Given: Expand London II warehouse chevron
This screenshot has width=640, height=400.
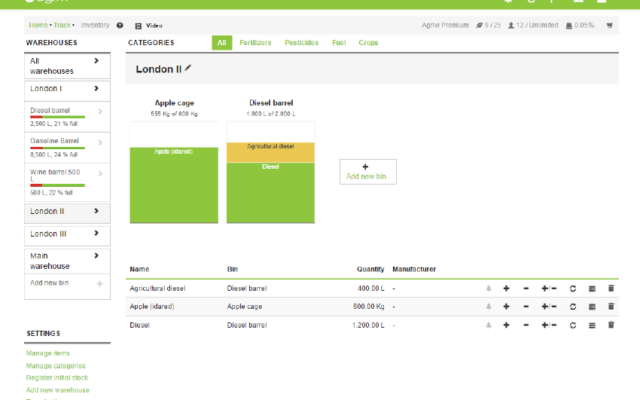Looking at the screenshot, I should tap(96, 211).
